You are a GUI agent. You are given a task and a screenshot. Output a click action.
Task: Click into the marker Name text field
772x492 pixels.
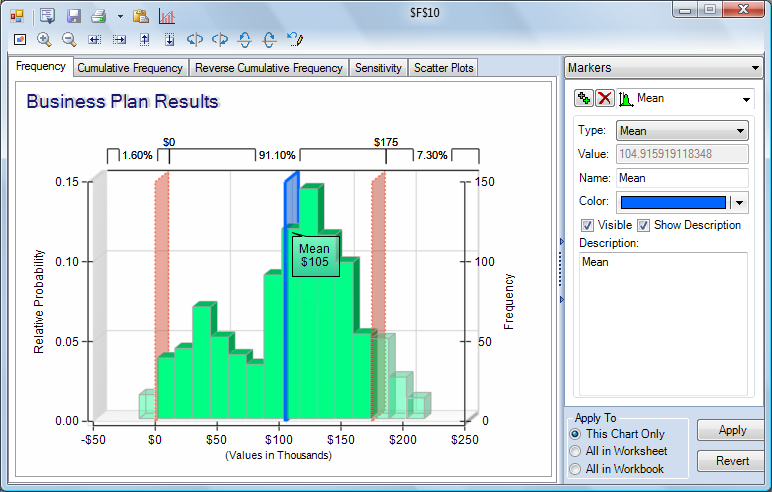click(x=681, y=178)
